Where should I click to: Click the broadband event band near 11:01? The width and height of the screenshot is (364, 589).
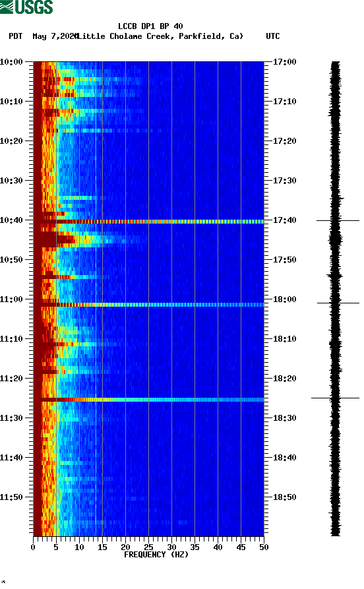point(149,305)
